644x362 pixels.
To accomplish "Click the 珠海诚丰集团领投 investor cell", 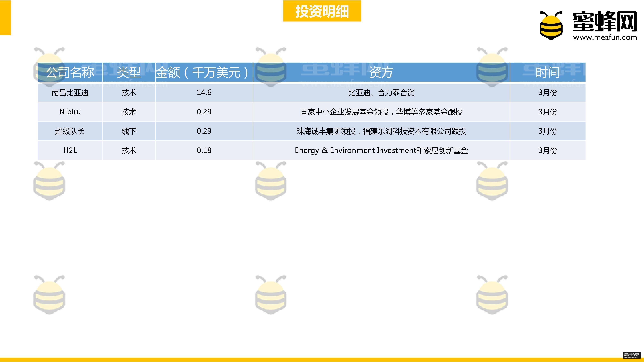I will point(381,131).
